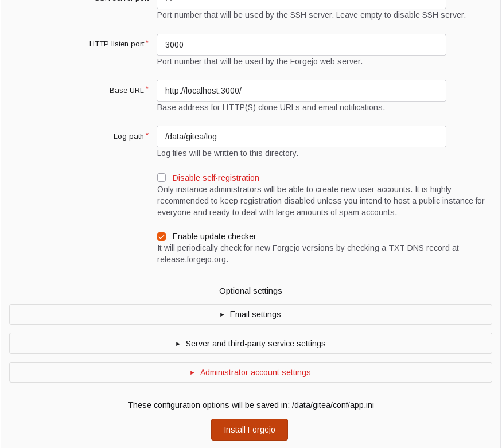Click into the Base URL input
This screenshot has width=502, height=448.
tap(301, 91)
